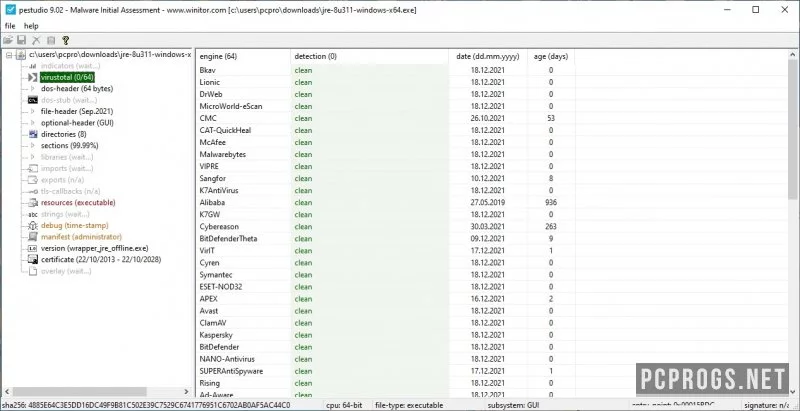The width and height of the screenshot is (800, 411).
Task: Click the results list vertical scrollbar thumb
Action: (793, 131)
